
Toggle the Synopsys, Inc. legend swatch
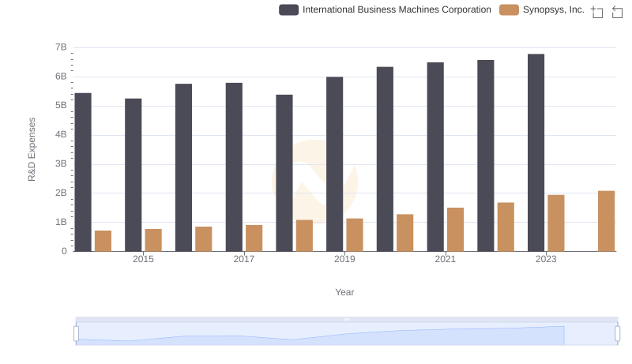509,9
